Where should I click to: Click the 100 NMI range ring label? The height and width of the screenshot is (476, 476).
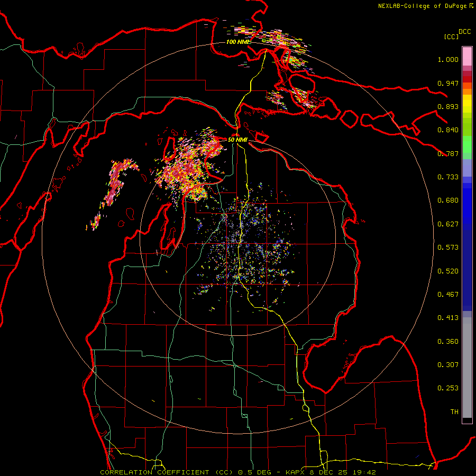tap(238, 42)
